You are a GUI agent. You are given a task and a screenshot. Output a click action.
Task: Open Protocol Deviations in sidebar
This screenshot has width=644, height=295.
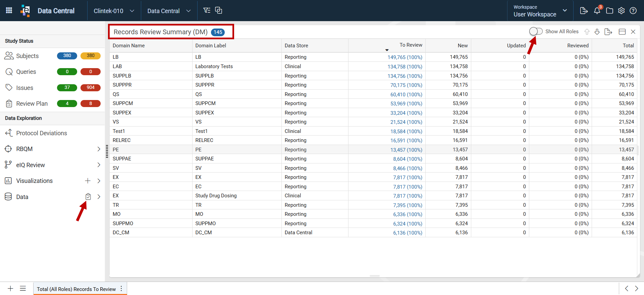(x=42, y=133)
